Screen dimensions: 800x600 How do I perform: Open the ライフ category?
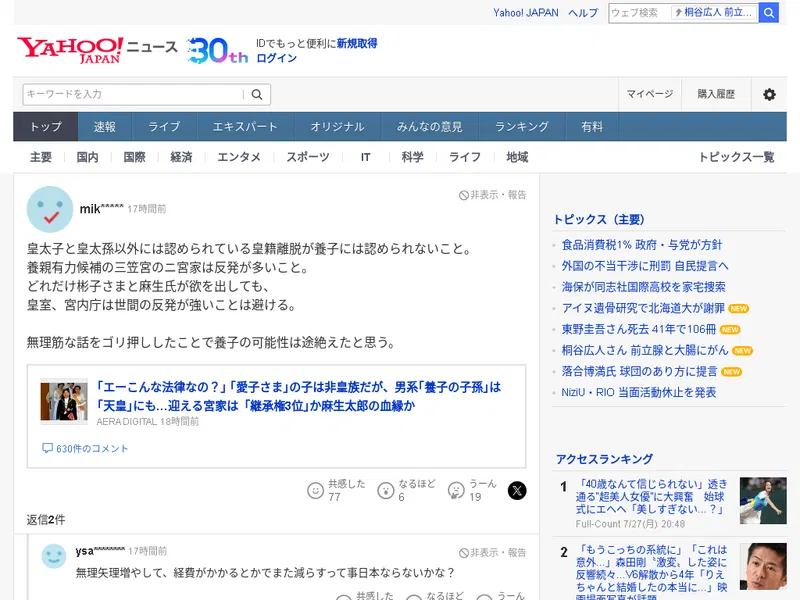coord(465,157)
